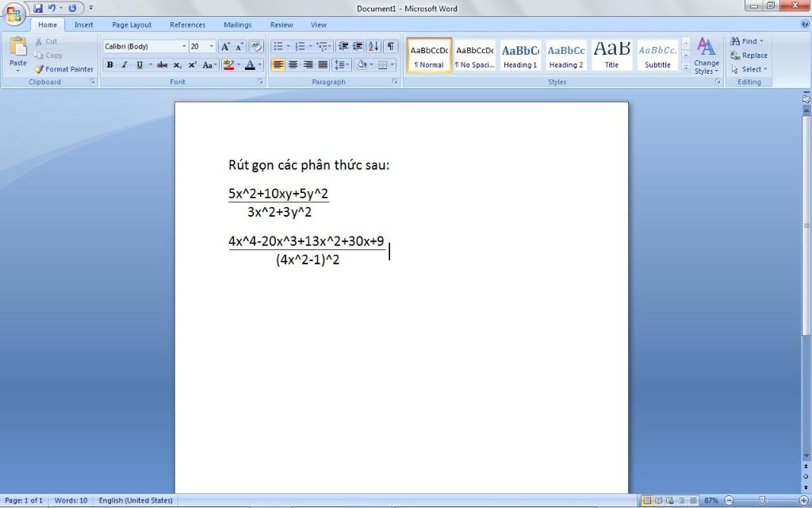Switch to the Review tab
Screen dimensions: 812x508
(282, 25)
